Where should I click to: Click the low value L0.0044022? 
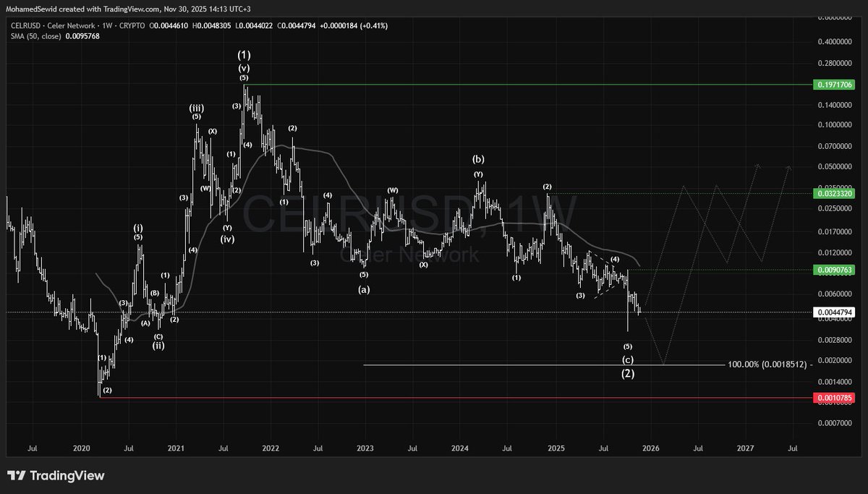[x=255, y=26]
